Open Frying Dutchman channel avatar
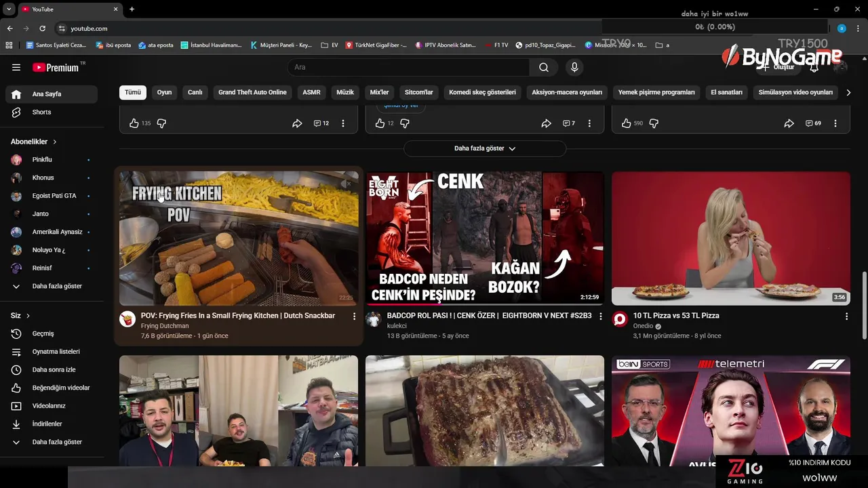 (127, 319)
